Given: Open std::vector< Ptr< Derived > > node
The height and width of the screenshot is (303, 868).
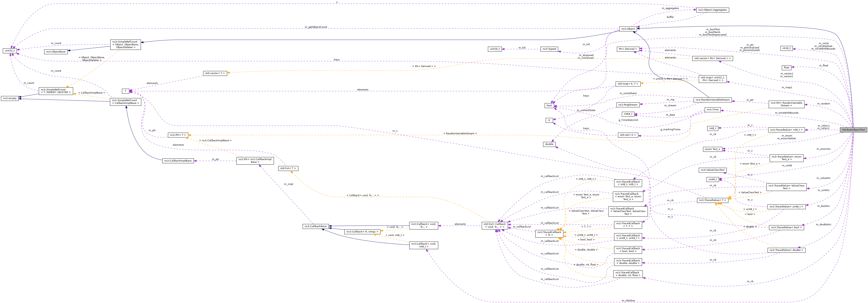Looking at the screenshot, I should pyautogui.click(x=713, y=58).
